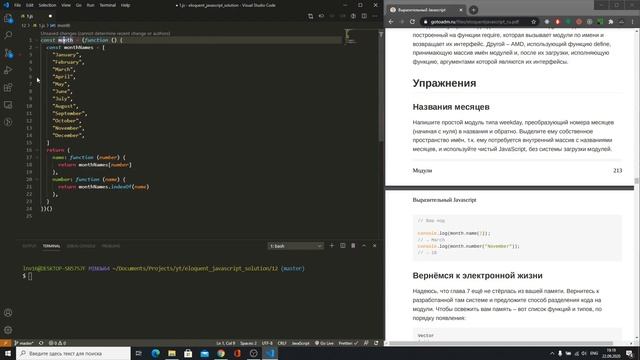Collapse the code fold at line 2

pos(37,47)
